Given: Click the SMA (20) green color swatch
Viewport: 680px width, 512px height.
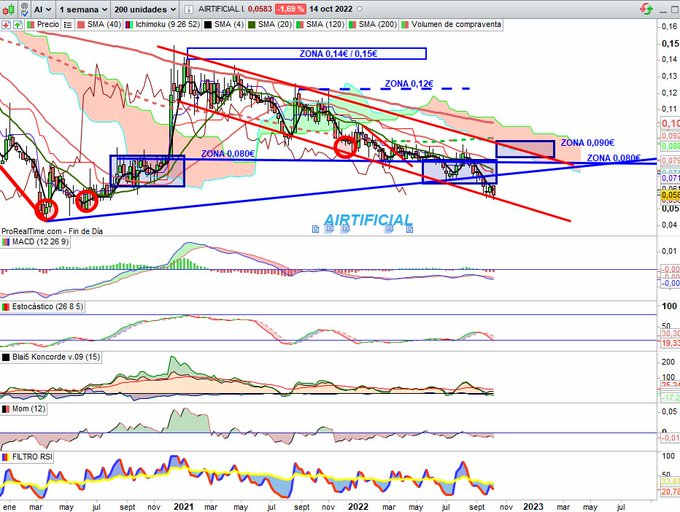Looking at the screenshot, I should click(x=252, y=25).
